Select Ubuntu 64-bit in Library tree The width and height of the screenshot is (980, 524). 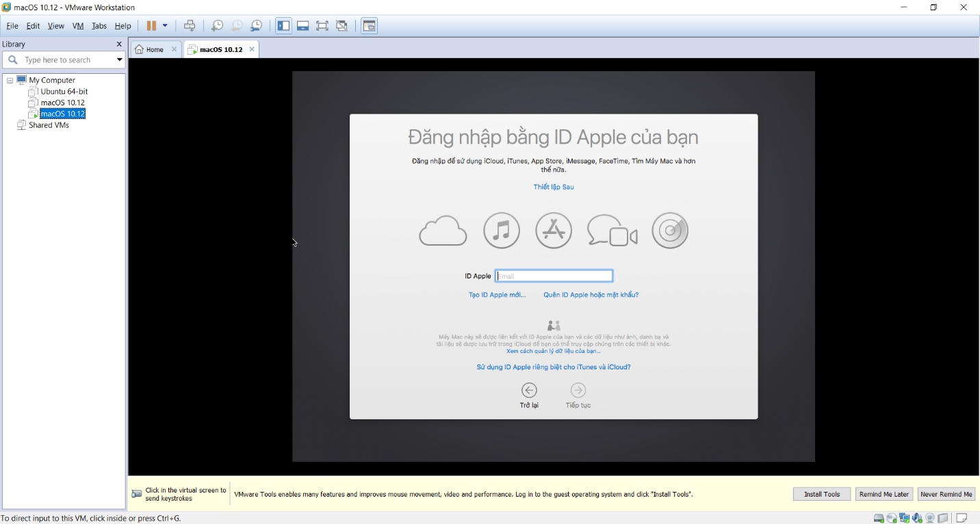pos(64,91)
